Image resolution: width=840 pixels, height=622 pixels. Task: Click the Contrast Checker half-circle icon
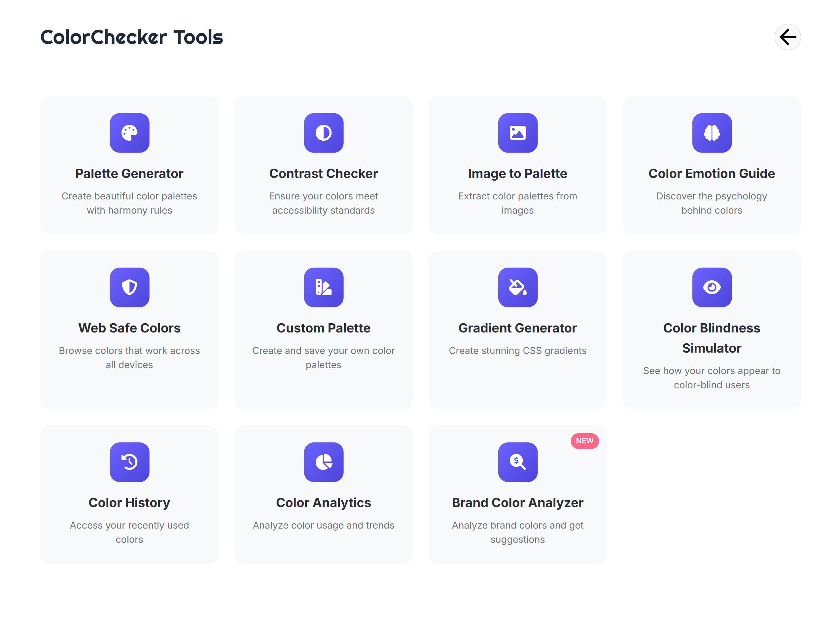[324, 133]
